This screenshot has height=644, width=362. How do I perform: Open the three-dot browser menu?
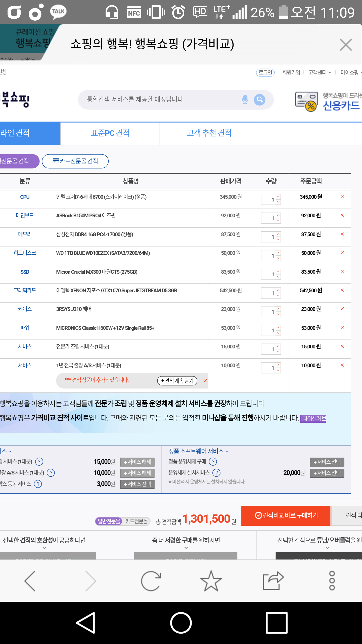332,581
